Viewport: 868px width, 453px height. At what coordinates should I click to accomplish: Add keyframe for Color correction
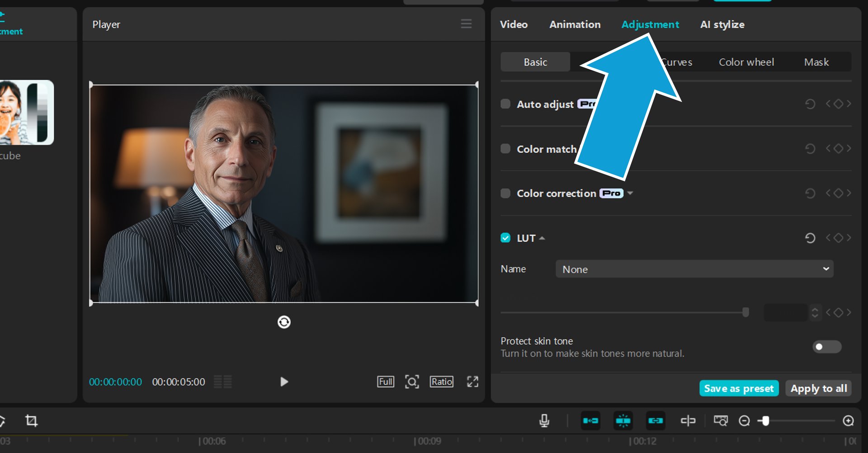[838, 193]
